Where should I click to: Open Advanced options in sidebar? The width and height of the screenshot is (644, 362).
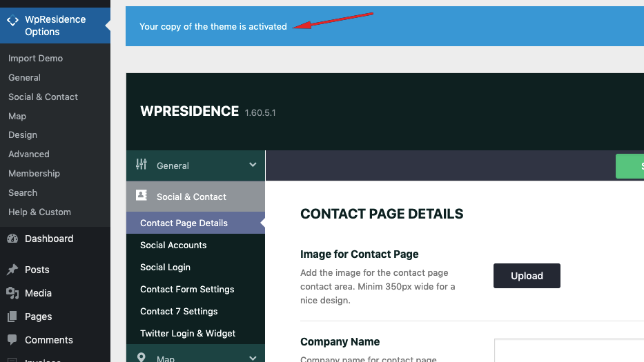(x=29, y=154)
